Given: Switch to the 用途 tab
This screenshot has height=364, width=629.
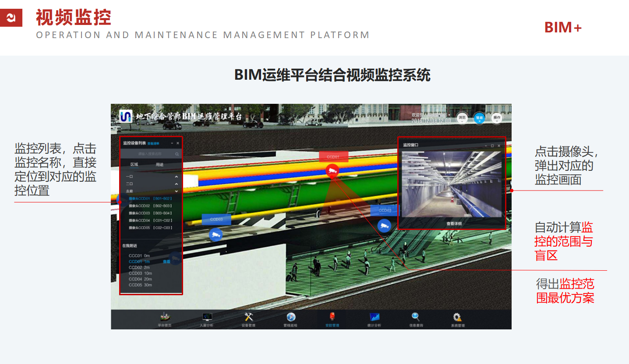Looking at the screenshot, I should point(159,165).
